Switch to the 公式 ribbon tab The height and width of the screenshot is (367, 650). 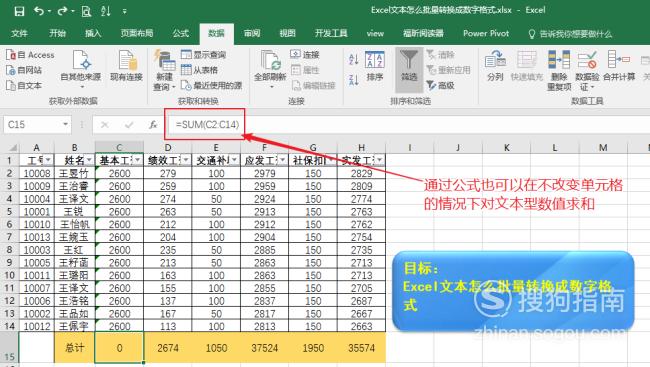point(181,34)
